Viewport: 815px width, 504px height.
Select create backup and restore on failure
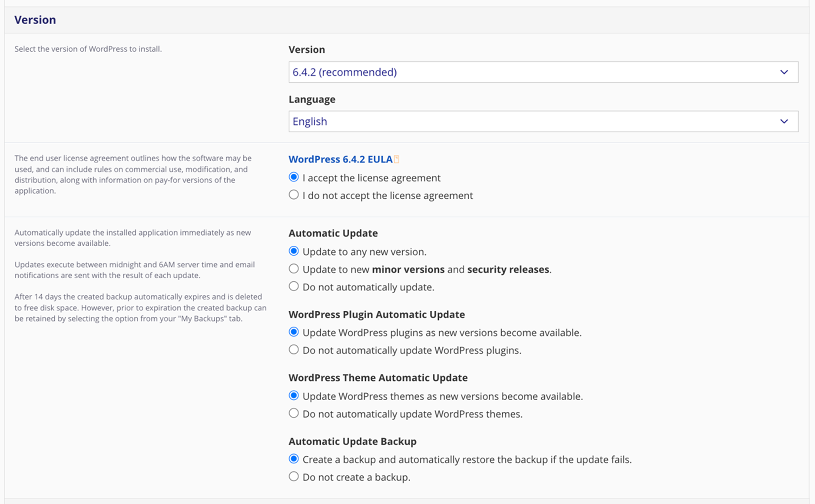[x=294, y=459]
